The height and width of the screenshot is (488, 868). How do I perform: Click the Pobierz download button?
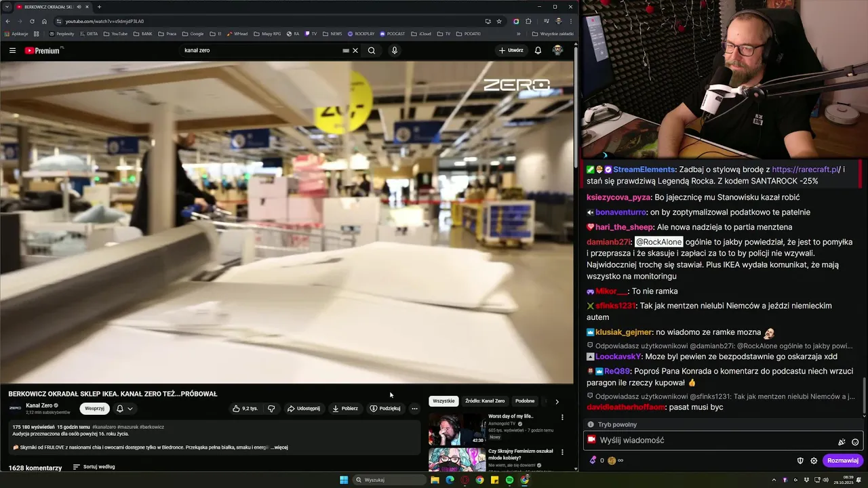pos(344,409)
